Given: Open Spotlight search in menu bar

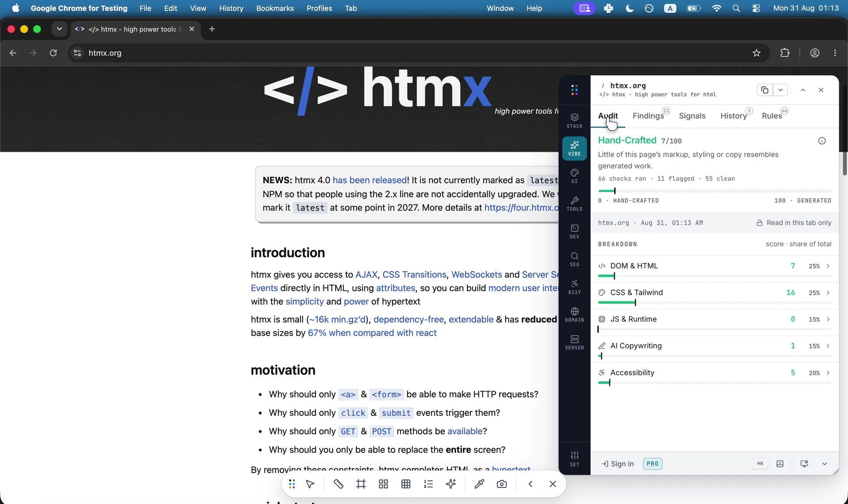Looking at the screenshot, I should tap(736, 8).
